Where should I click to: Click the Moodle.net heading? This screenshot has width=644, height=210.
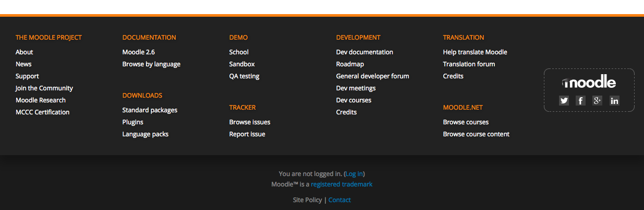point(463,108)
